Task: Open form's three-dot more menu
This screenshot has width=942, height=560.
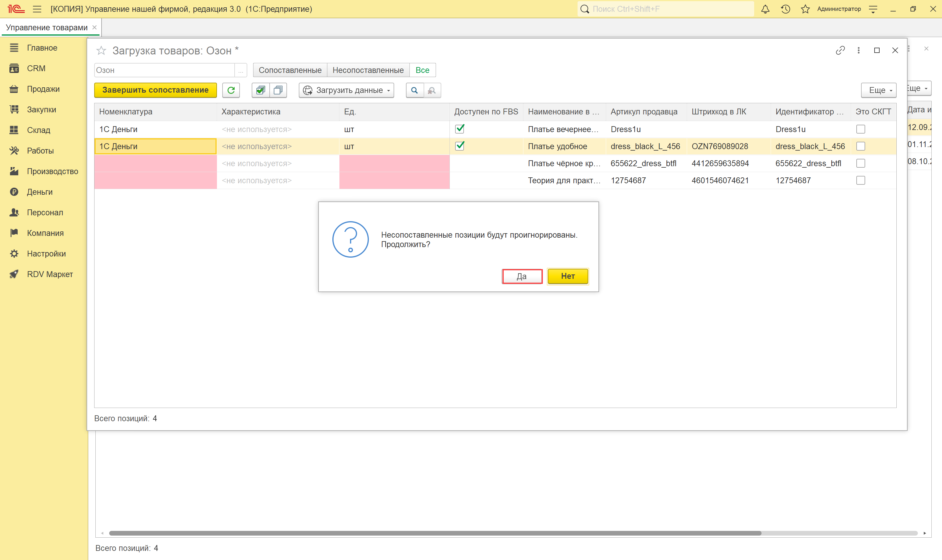Action: (x=858, y=51)
